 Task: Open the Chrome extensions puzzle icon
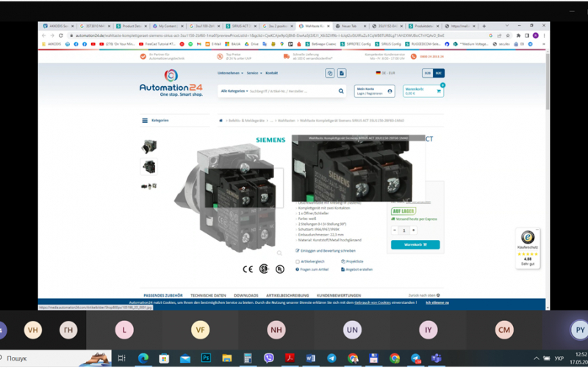[x=519, y=35]
